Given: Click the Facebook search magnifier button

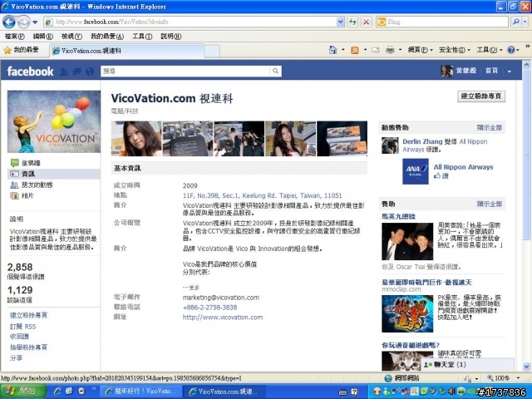Looking at the screenshot, I should (x=275, y=71).
